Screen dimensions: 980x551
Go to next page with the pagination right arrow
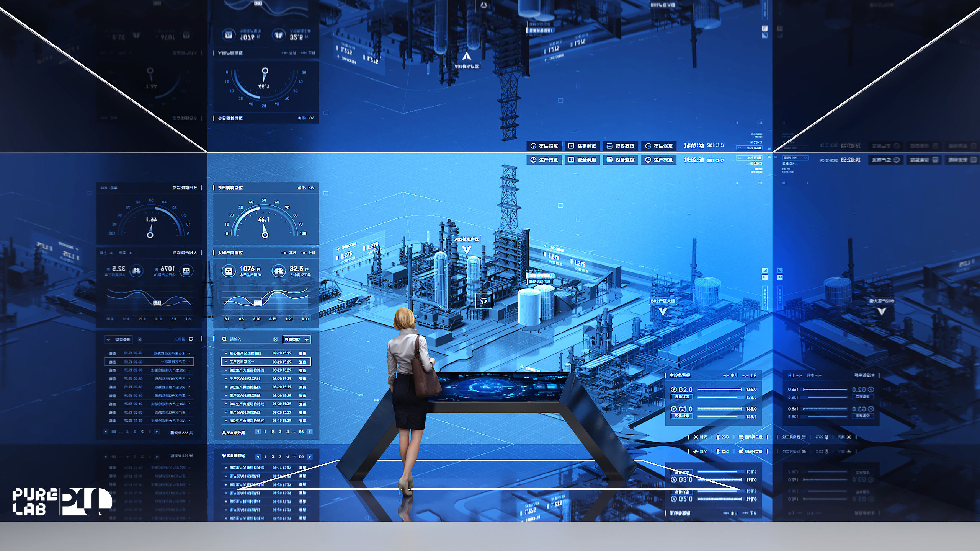[310, 432]
